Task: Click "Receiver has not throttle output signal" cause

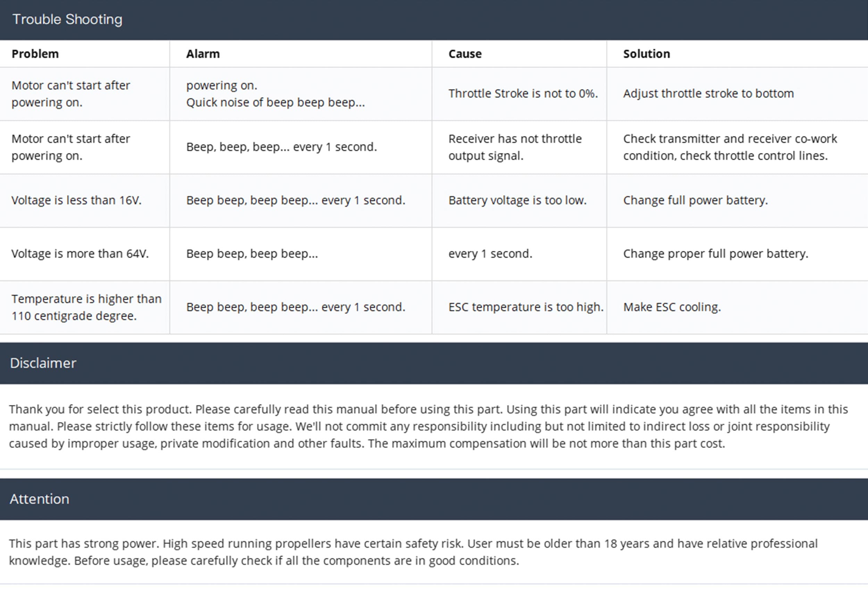Action: (515, 147)
